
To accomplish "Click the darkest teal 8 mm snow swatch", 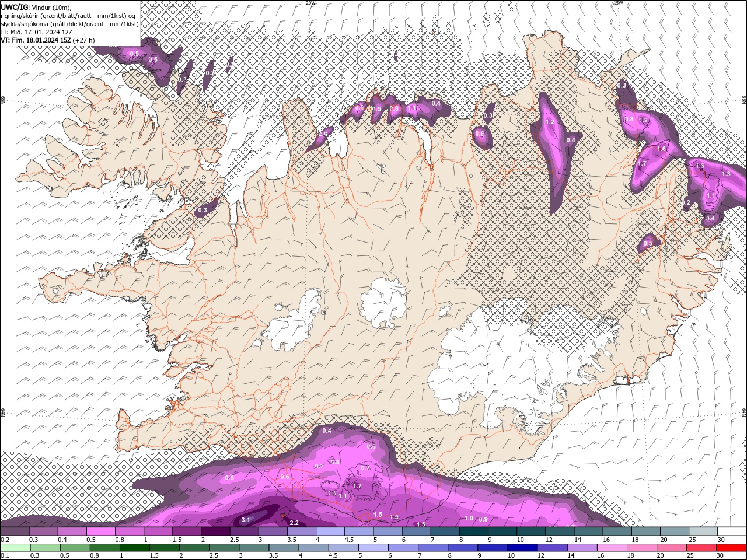I will pos(473,531).
